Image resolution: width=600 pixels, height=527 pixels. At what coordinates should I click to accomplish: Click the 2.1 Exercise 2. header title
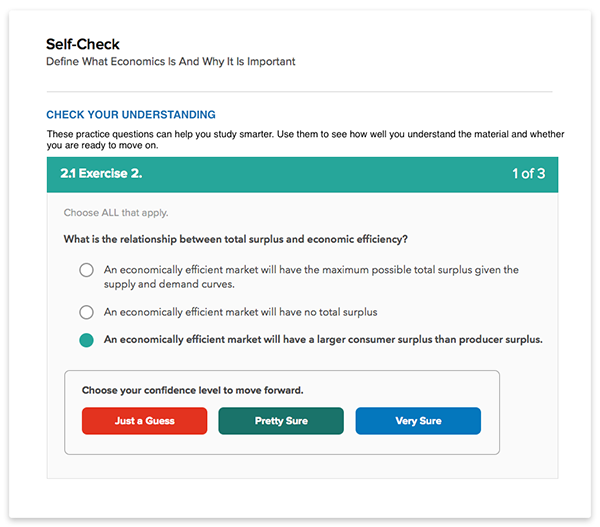pos(101,174)
